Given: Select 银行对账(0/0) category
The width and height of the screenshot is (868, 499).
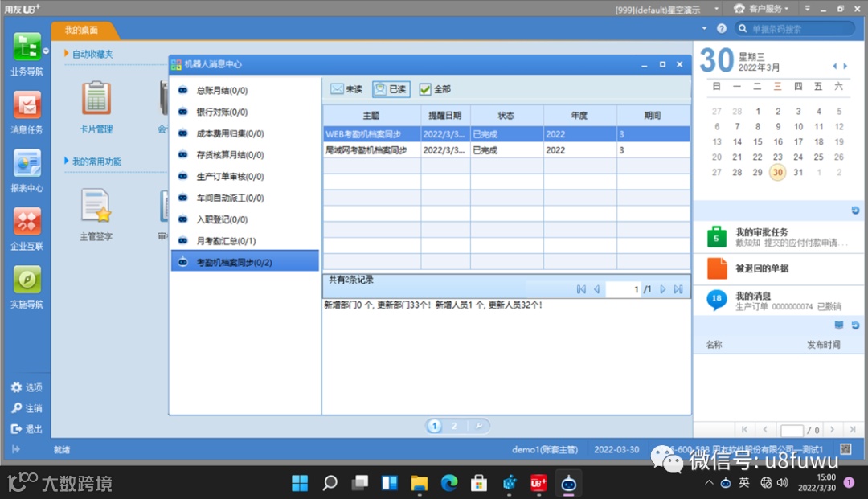Looking at the screenshot, I should (x=244, y=112).
